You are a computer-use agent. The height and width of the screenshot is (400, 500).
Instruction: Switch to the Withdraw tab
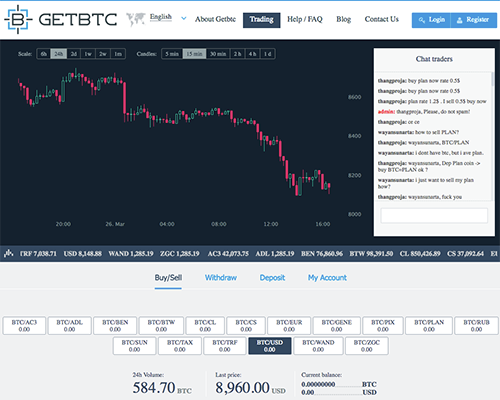point(221,278)
